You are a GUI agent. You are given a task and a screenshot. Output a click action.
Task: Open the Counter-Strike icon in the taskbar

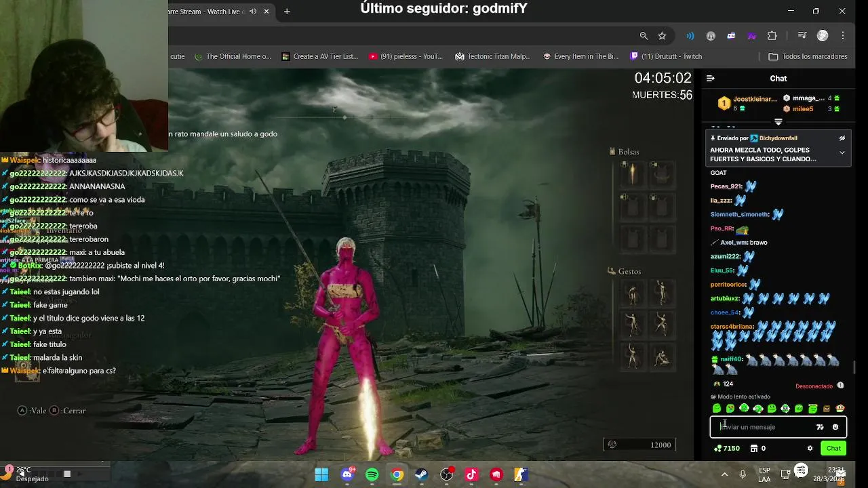coord(521,474)
